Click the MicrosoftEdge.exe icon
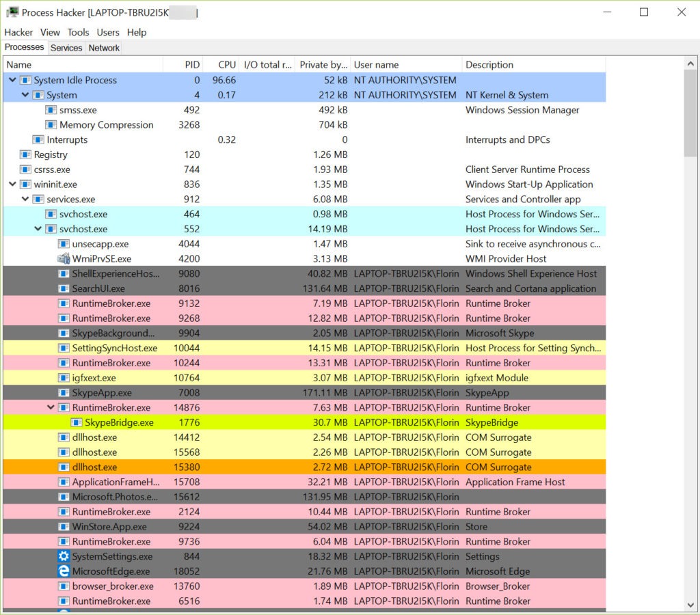Image resolution: width=700 pixels, height=615 pixels. point(64,571)
